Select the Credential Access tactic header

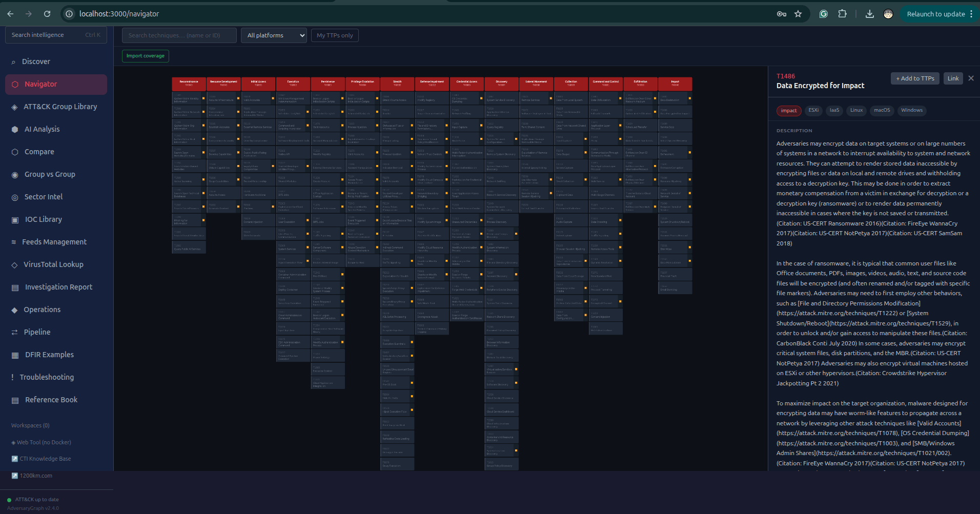[x=467, y=84]
